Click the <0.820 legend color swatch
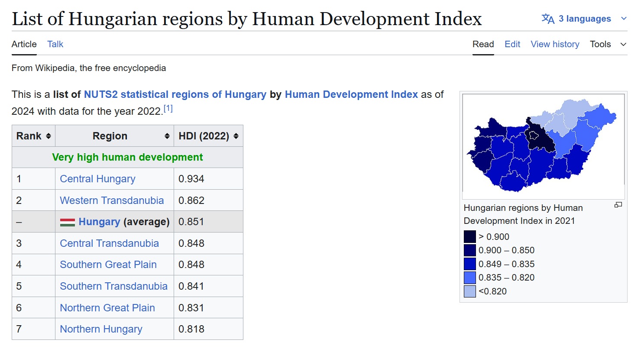Viewport: 644px width, 349px height. point(470,291)
